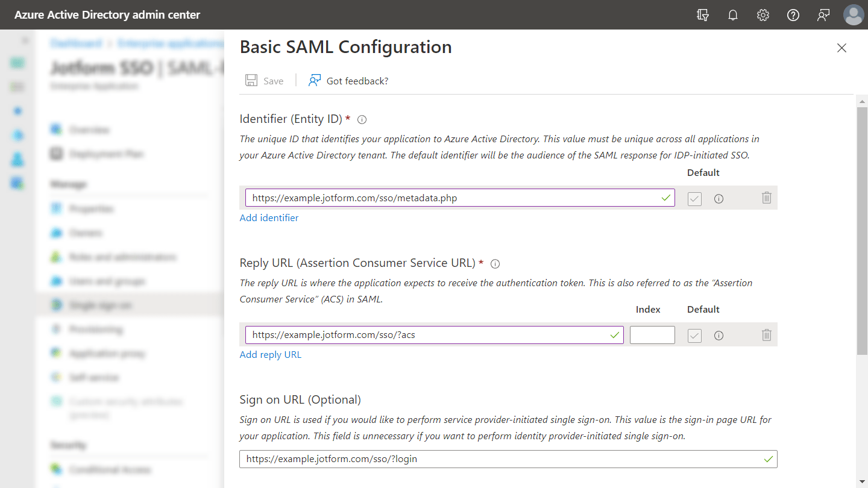Click the info icon beside Identifier (Entity ID)

click(362, 119)
